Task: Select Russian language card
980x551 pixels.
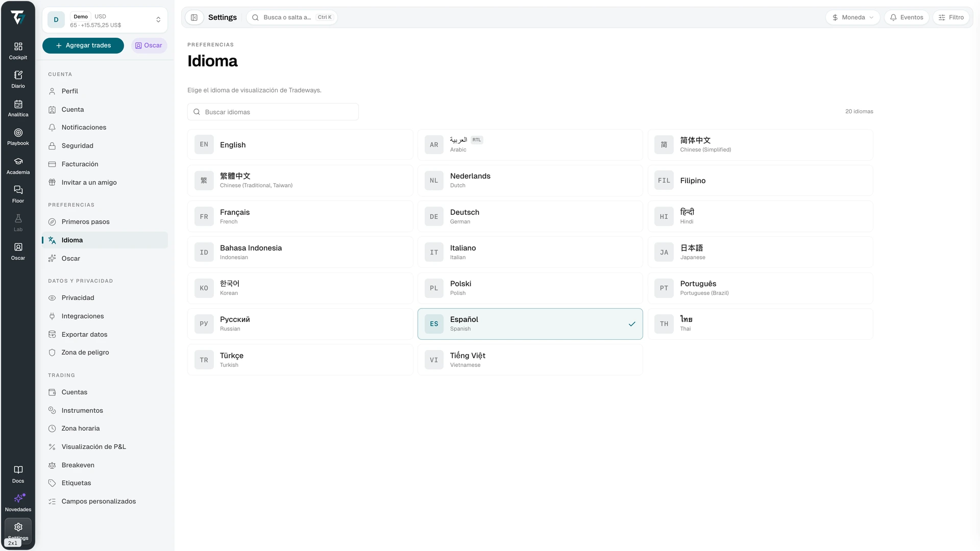Action: click(x=300, y=324)
